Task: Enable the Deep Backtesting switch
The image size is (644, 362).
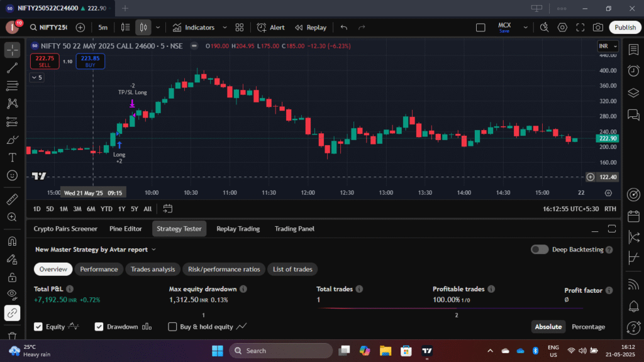Action: (x=540, y=250)
